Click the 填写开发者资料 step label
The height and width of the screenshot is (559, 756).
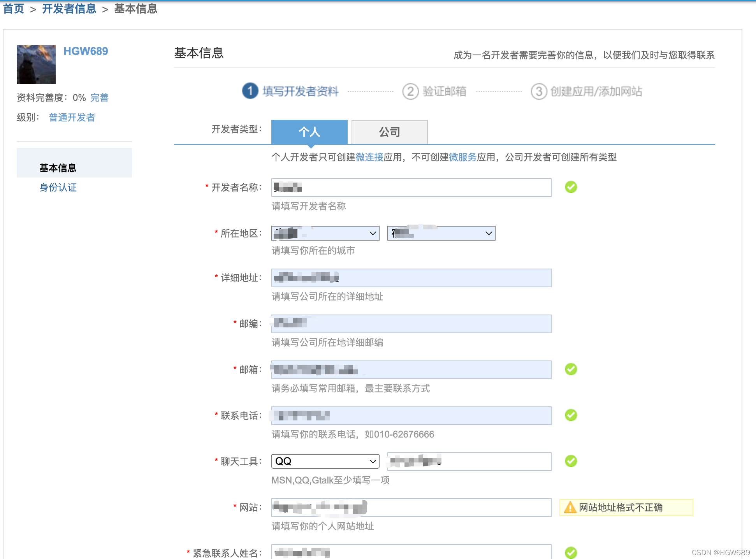coord(301,91)
